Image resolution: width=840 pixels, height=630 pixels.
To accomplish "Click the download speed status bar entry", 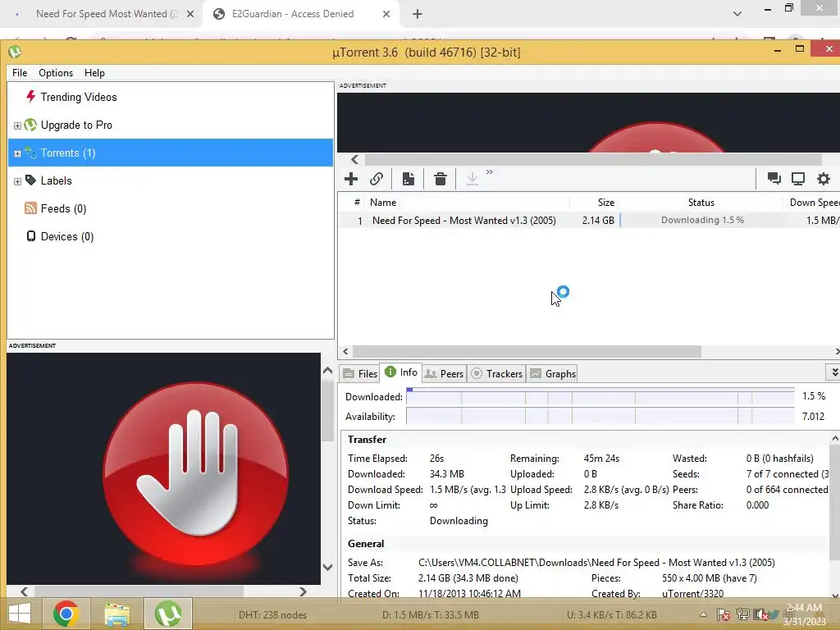I will click(x=430, y=615).
